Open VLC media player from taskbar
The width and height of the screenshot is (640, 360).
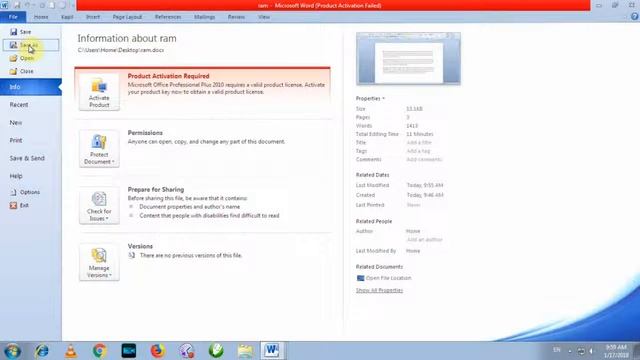click(71, 351)
